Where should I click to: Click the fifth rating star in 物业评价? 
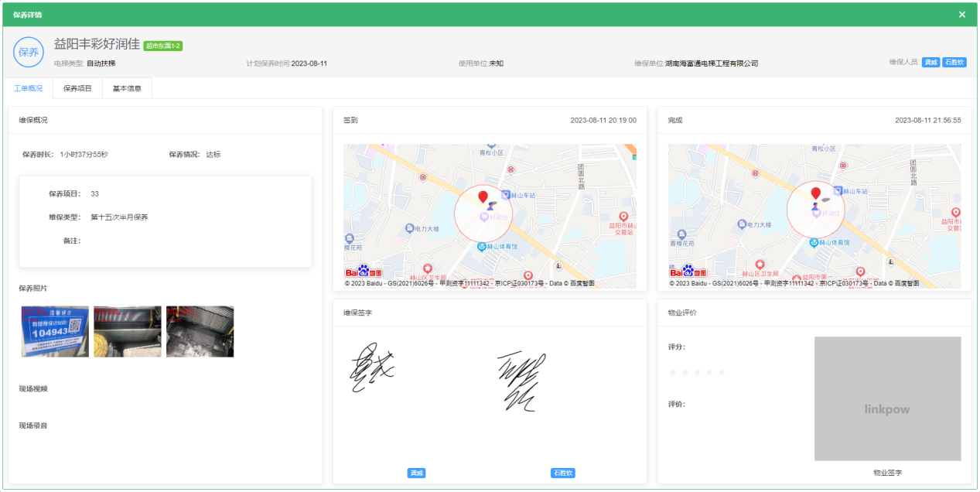pos(722,373)
